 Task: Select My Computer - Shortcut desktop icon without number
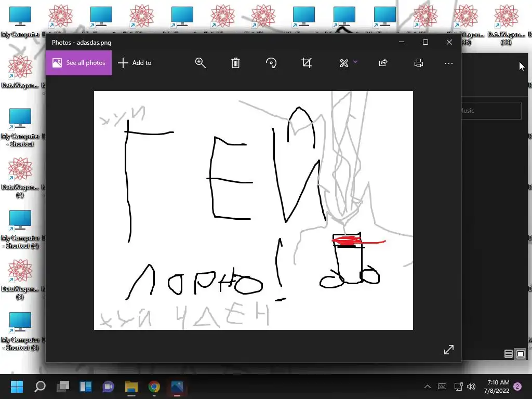coord(20,127)
